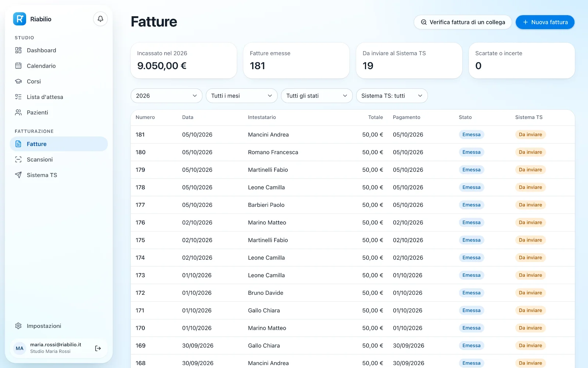The width and height of the screenshot is (588, 368).
Task: Click Da inviare badge for invoice 174
Action: (x=530, y=258)
